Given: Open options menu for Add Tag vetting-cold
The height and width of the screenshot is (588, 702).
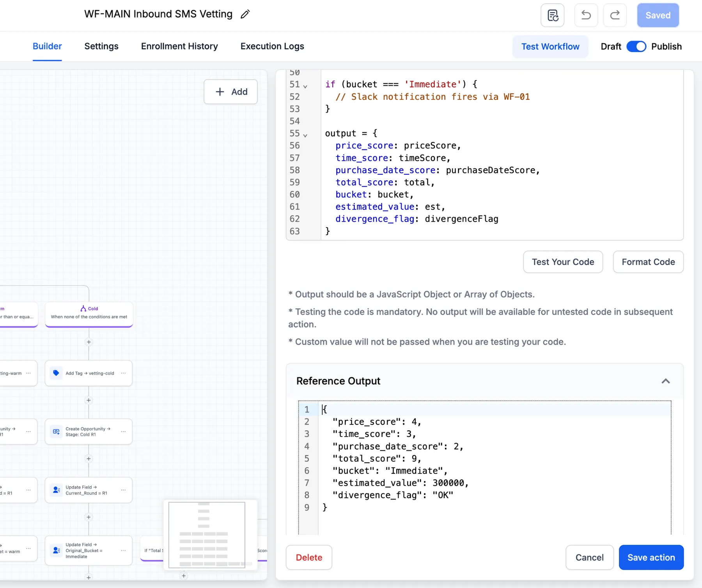Looking at the screenshot, I should click(123, 373).
